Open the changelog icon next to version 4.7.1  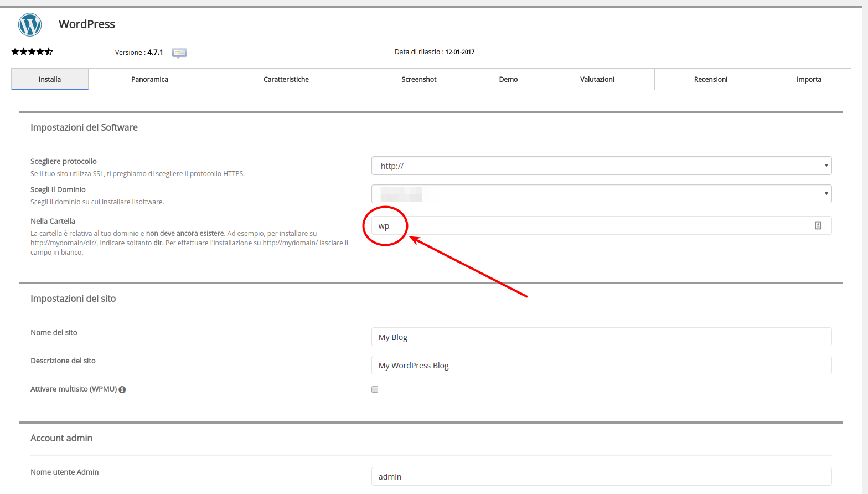coord(179,53)
